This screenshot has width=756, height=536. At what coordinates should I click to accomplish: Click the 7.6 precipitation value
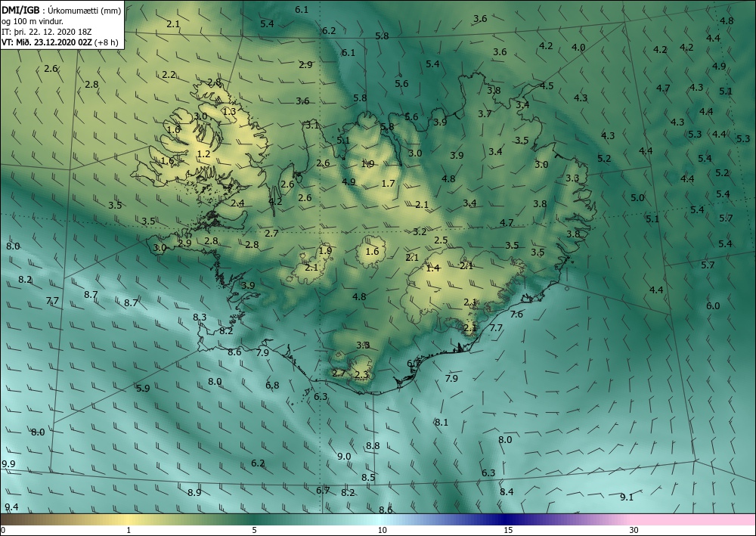click(516, 314)
